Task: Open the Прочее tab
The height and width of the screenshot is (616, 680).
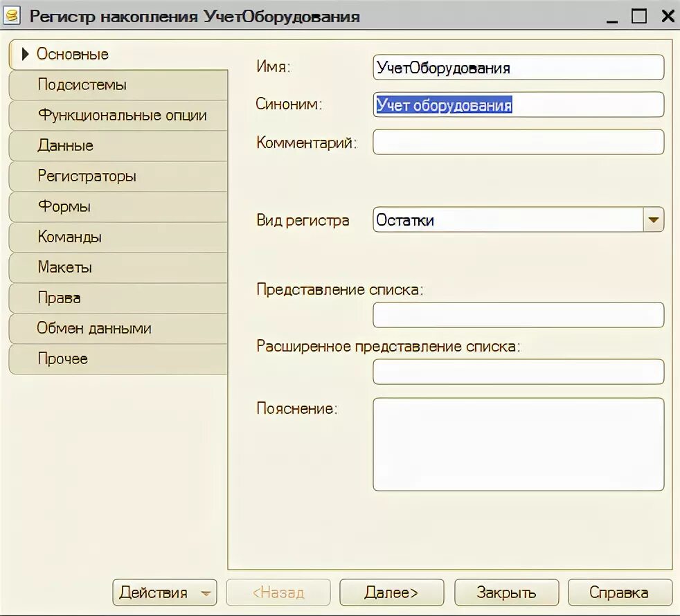Action: 118,359
